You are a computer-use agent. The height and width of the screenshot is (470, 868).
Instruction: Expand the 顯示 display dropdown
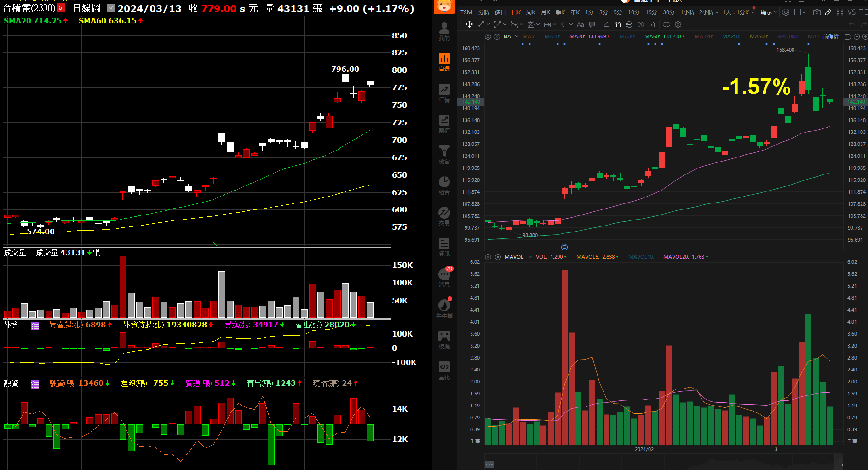pyautogui.click(x=769, y=12)
